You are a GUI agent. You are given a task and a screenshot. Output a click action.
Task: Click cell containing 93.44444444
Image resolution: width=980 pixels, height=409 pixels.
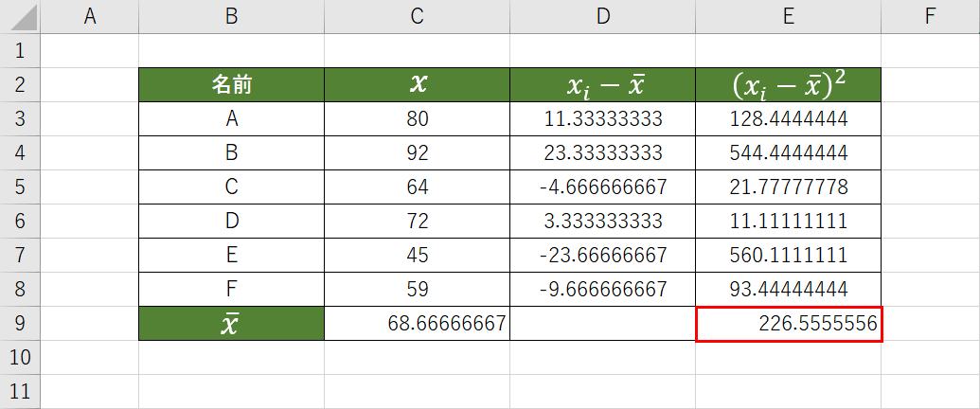(789, 290)
